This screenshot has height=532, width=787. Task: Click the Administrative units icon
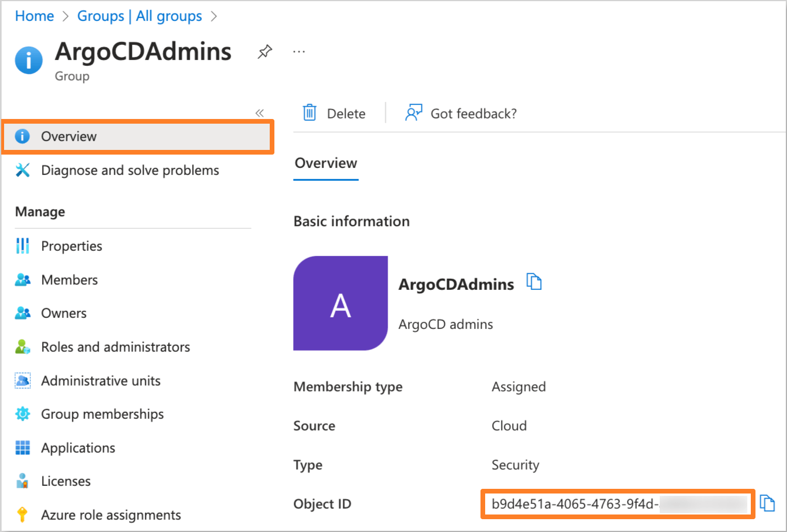click(22, 380)
